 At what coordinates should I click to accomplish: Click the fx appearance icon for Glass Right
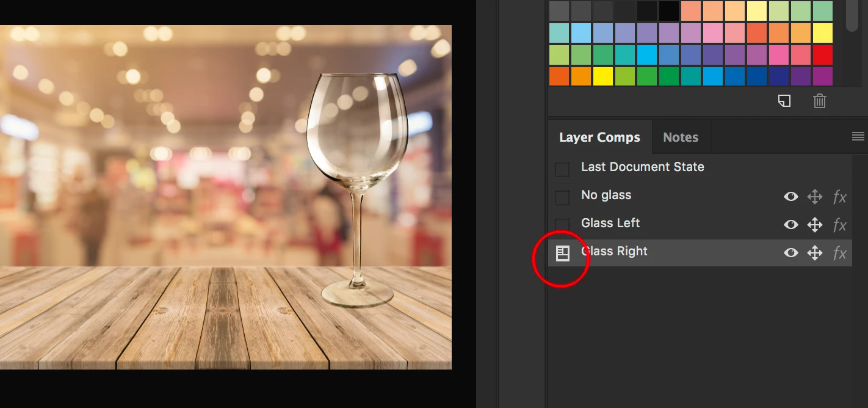coord(840,253)
